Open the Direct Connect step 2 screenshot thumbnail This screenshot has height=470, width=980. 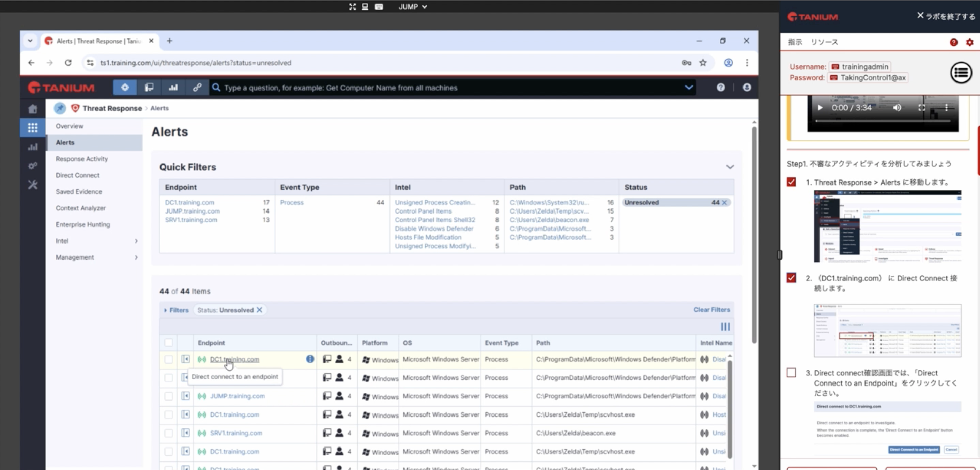coord(887,330)
